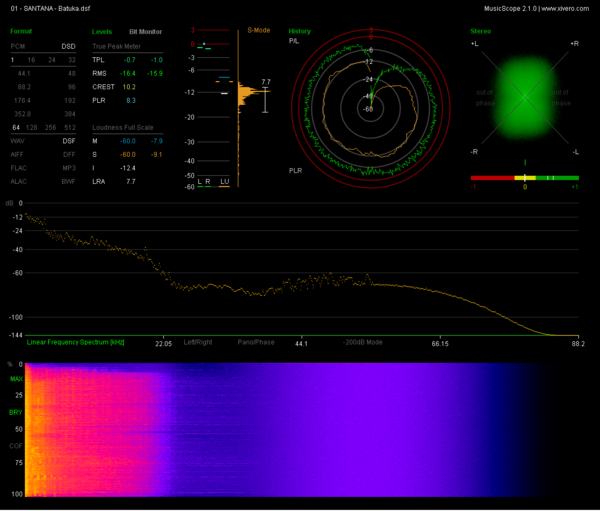Choose 24 bit depth
Image resolution: width=600 pixels, height=511 pixels.
(52, 60)
